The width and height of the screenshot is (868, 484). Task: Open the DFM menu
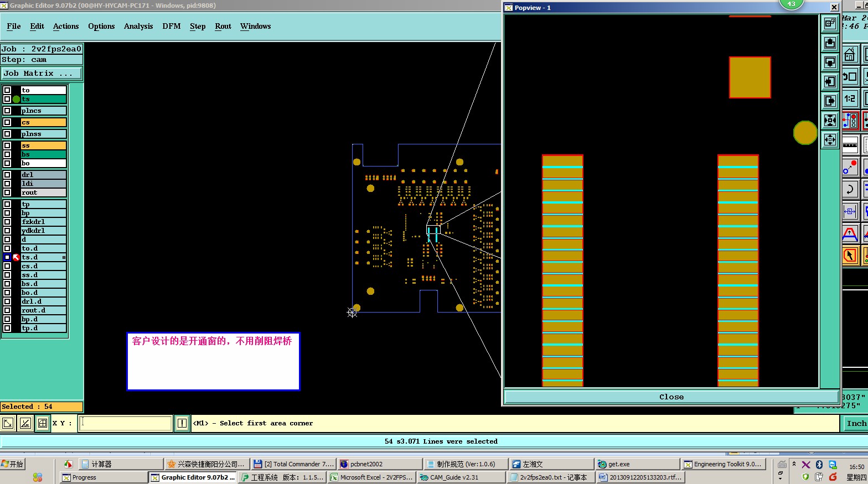(x=172, y=26)
